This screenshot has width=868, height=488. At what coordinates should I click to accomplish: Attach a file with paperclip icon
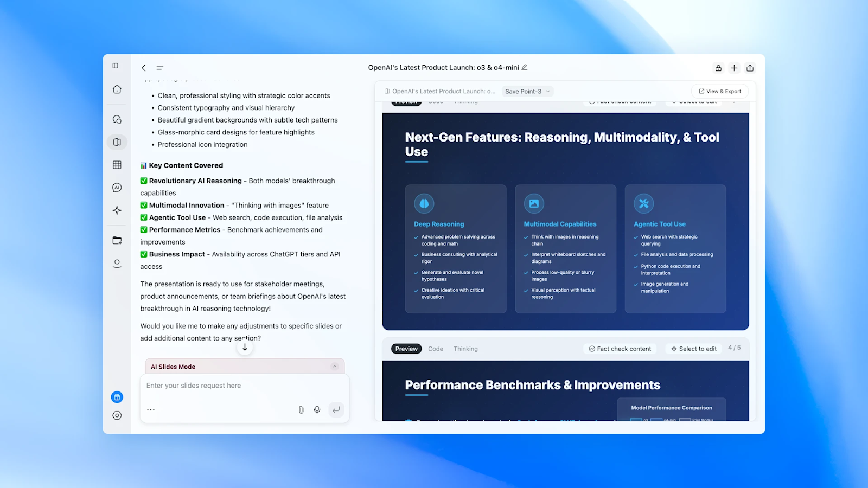coord(301,410)
